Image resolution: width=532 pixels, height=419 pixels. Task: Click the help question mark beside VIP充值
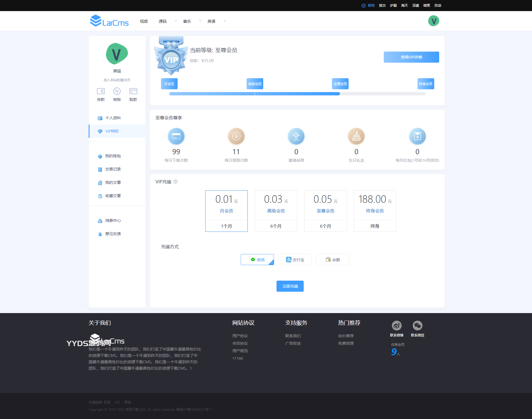(175, 182)
